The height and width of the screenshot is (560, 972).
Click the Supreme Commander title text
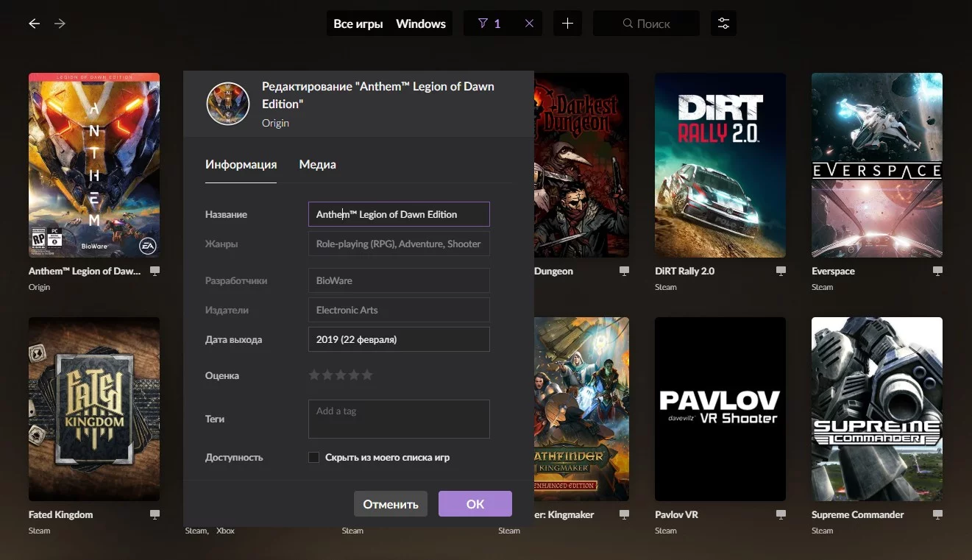pos(857,514)
